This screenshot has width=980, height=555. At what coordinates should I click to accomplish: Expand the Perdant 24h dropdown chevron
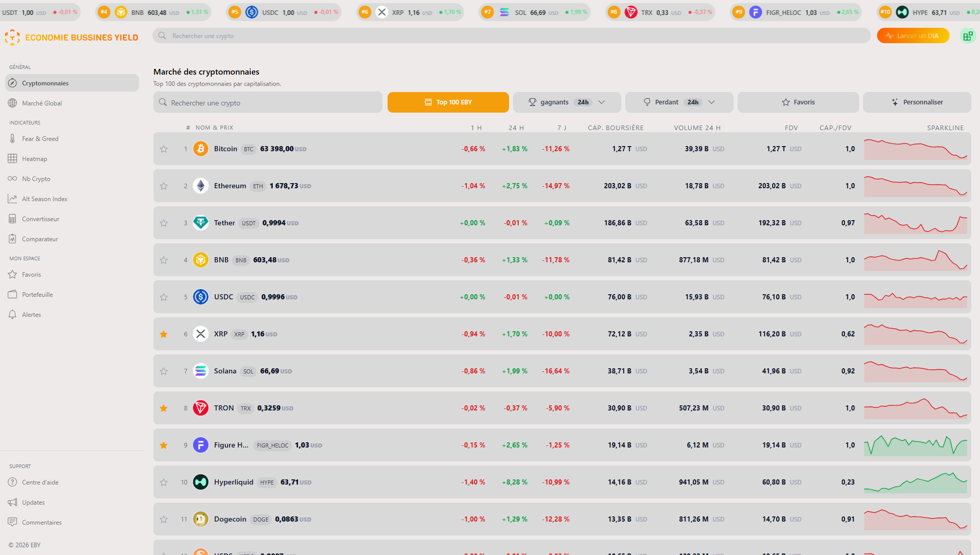point(712,102)
